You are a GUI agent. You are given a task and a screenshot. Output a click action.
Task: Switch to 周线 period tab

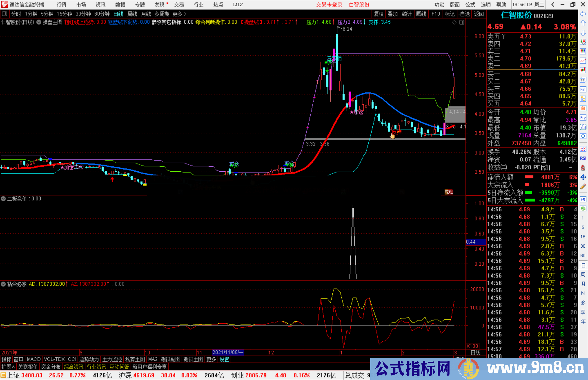(x=132, y=14)
